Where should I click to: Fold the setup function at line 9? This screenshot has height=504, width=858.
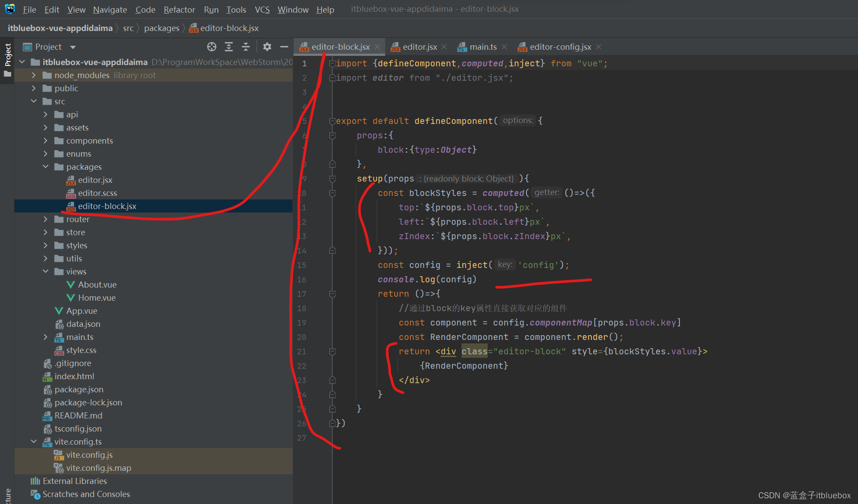[x=332, y=178]
